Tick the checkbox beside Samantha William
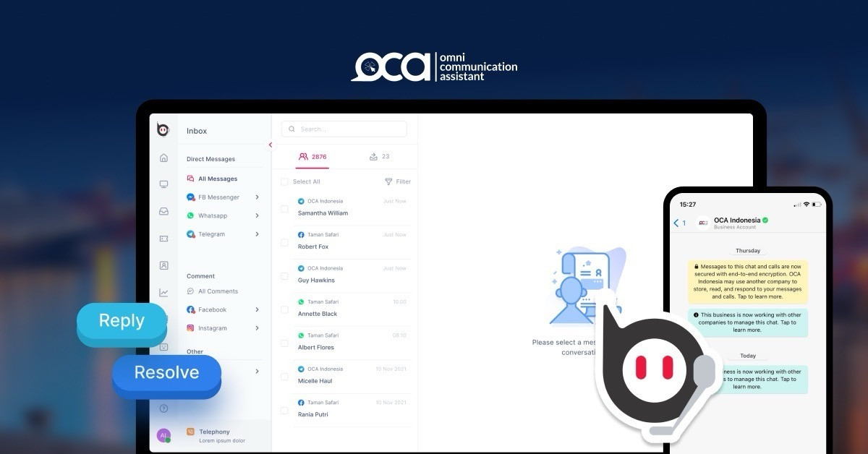Image resolution: width=868 pixels, height=454 pixels. (x=284, y=209)
